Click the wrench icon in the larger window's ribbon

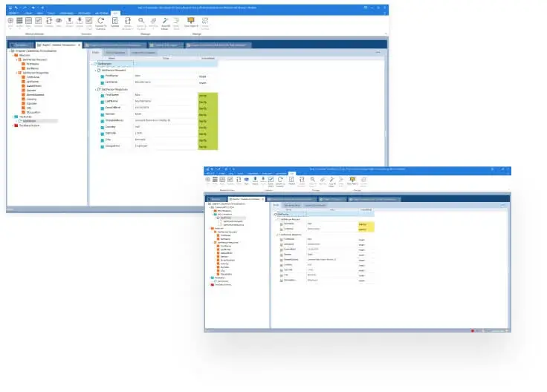click(164, 21)
